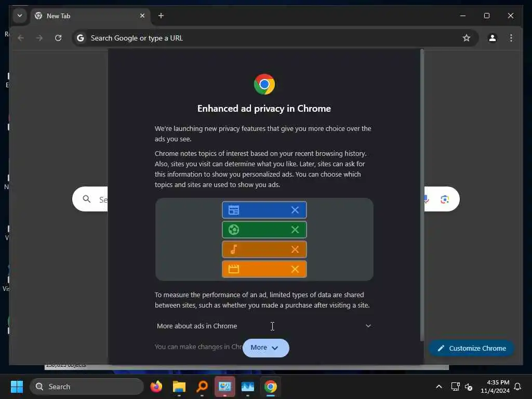Screen dimensions: 532x399
Task: Click the Customize Chrome button
Action: coord(471,349)
